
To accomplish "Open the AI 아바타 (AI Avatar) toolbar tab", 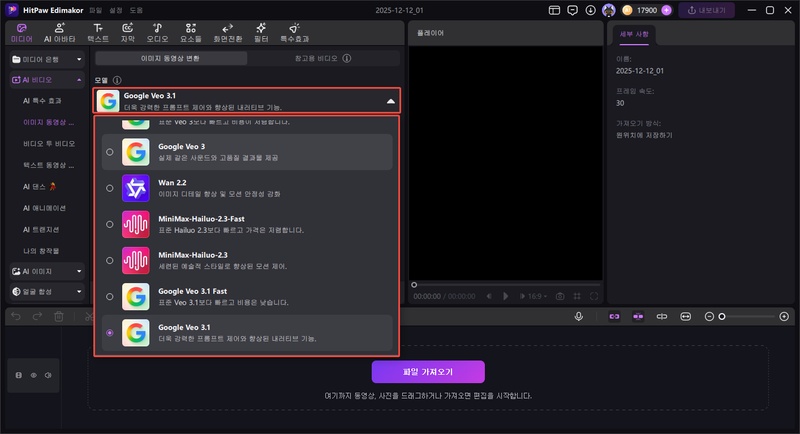I will point(60,32).
